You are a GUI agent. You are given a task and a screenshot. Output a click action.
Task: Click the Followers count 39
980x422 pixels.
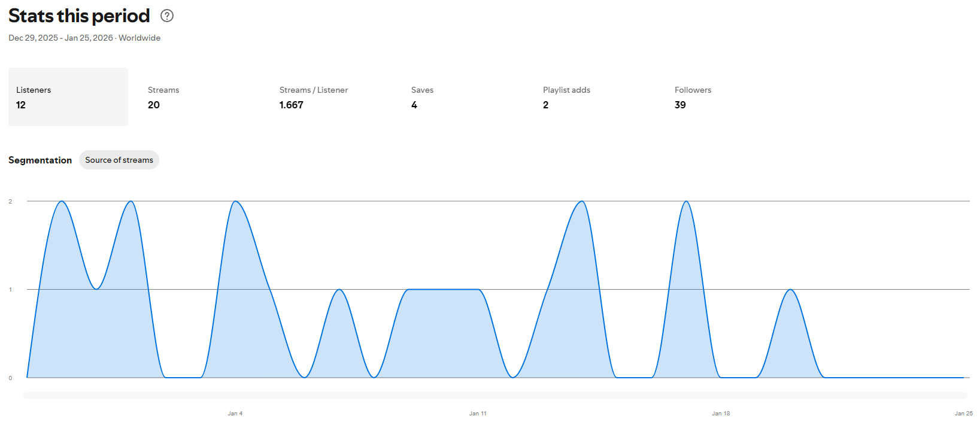[680, 105]
